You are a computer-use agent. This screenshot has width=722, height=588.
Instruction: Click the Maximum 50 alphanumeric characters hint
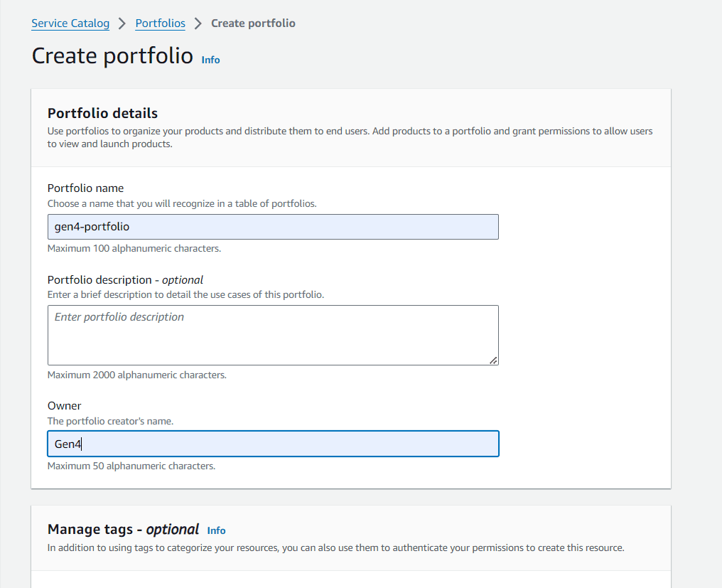click(x=131, y=466)
